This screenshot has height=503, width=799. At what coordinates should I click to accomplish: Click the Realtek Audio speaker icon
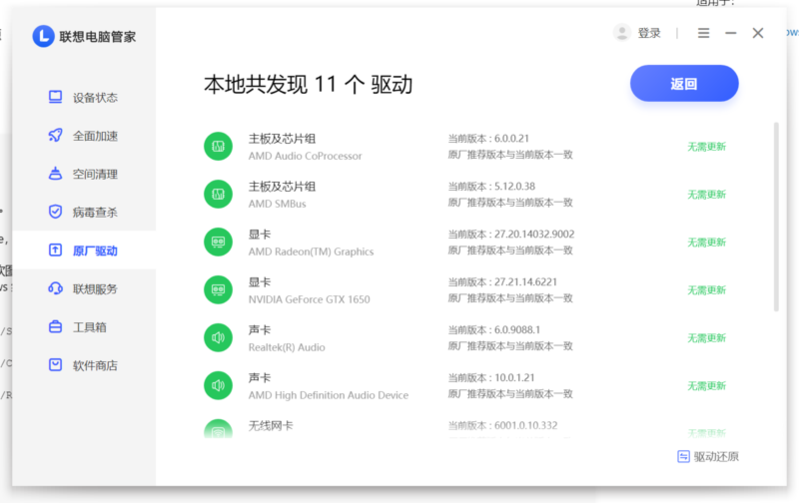(x=217, y=338)
